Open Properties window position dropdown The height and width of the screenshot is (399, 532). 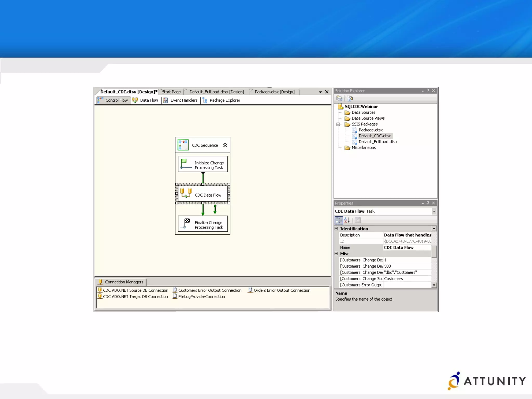pyautogui.click(x=423, y=203)
